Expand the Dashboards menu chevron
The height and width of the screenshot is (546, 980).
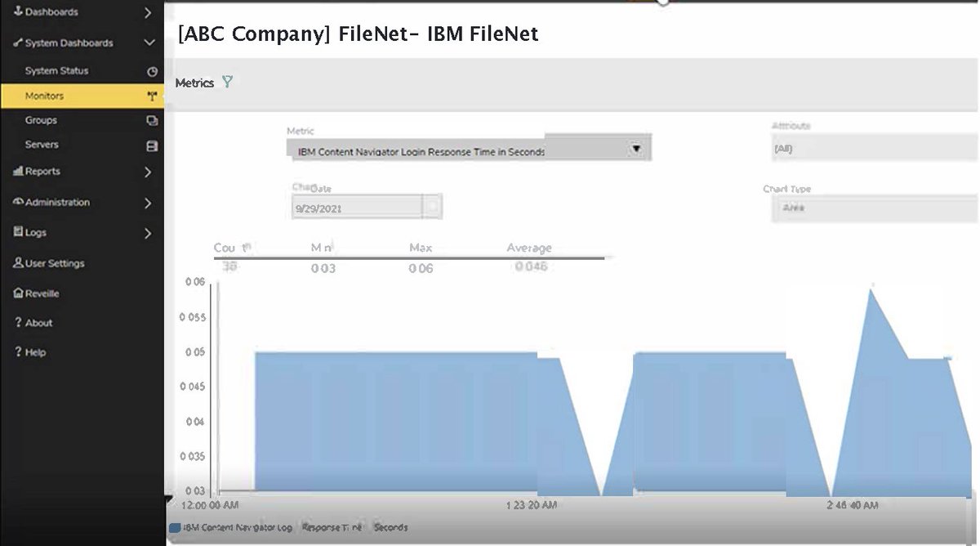pos(148,12)
